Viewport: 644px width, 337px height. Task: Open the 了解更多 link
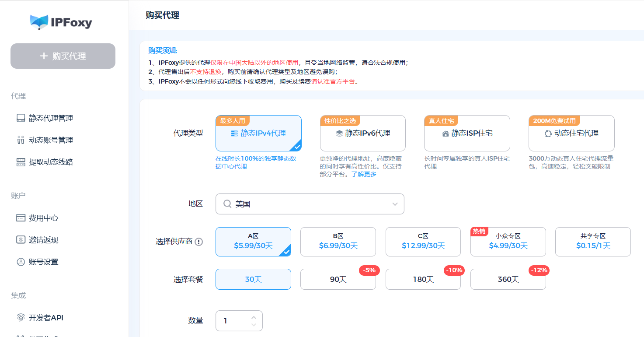(364, 174)
